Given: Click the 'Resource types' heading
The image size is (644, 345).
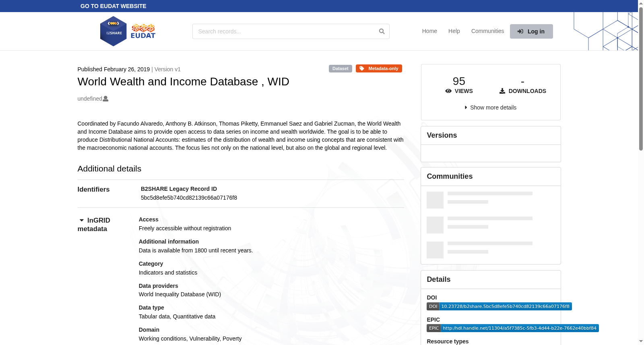Looking at the screenshot, I should tap(448, 341).
